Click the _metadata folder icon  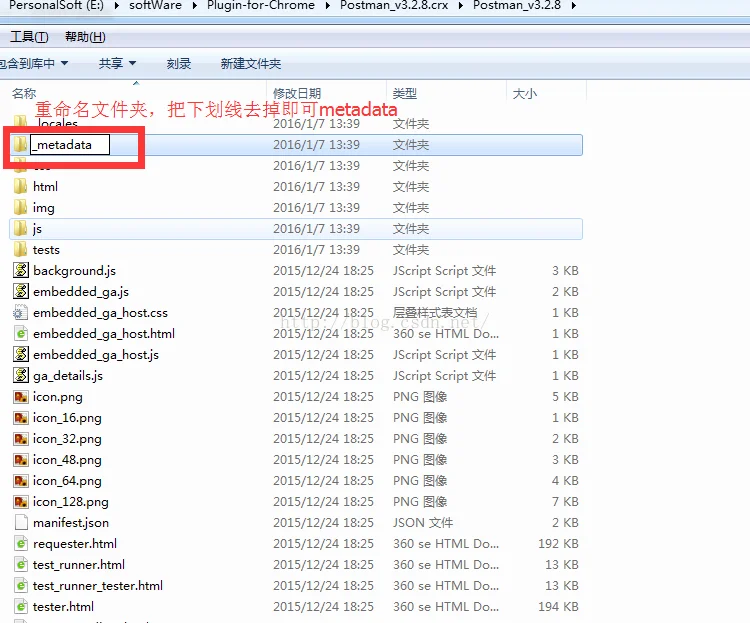click(20, 145)
